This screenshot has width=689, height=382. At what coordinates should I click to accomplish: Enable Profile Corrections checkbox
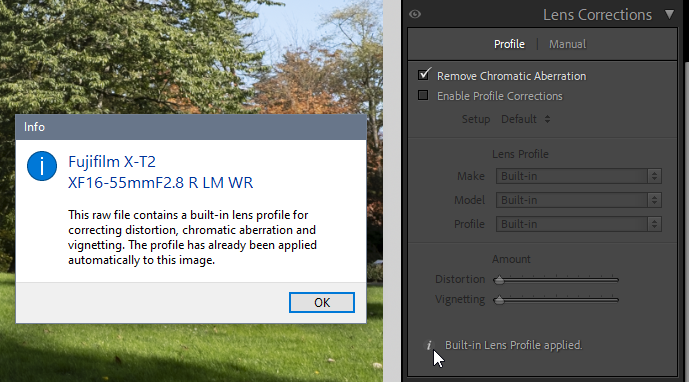(x=423, y=95)
